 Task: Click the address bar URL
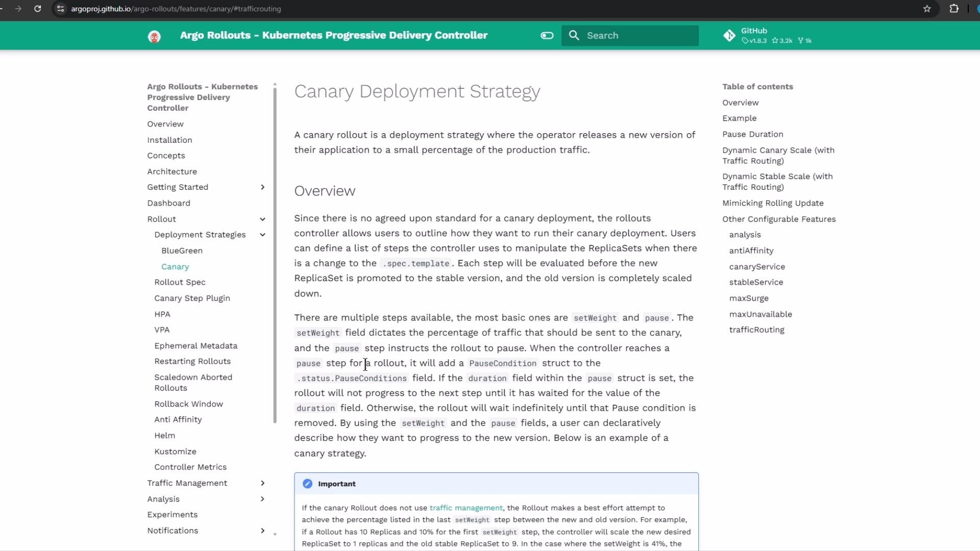[x=176, y=9]
